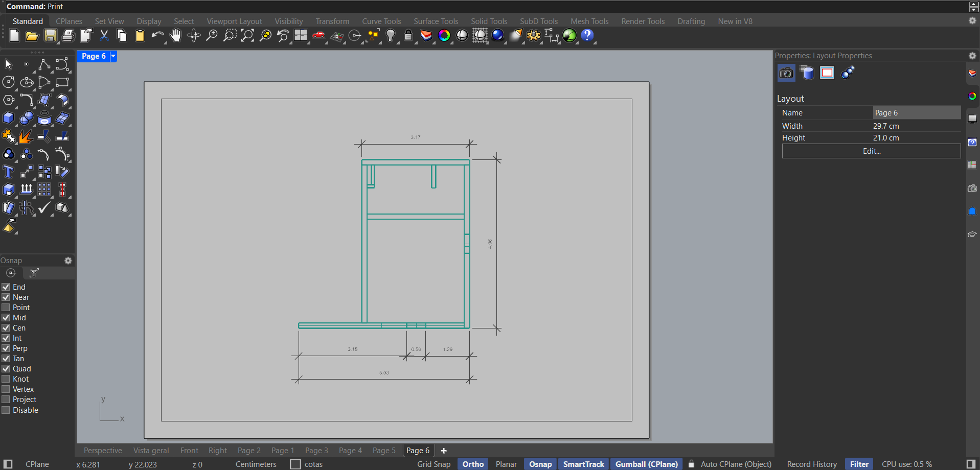Select the Box solid creation tool

point(9,119)
